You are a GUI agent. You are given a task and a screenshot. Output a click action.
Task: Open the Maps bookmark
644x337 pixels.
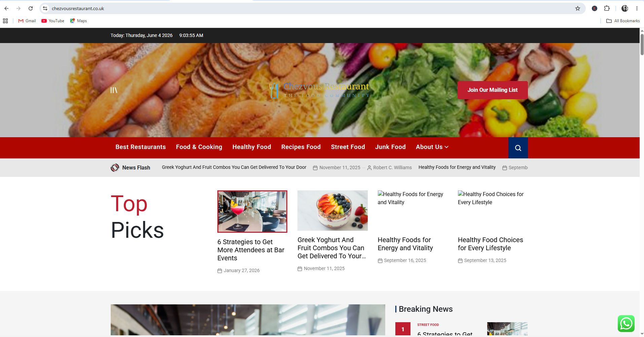(x=78, y=21)
